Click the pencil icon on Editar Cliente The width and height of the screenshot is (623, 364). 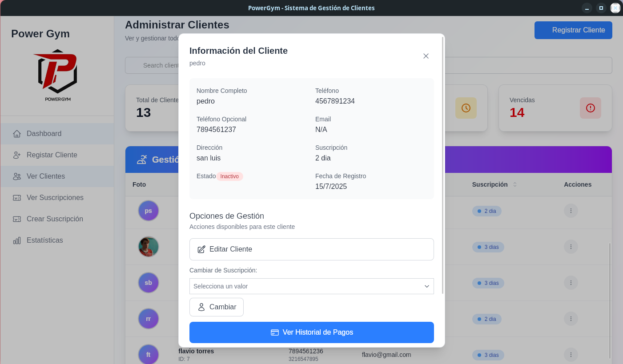(201, 249)
